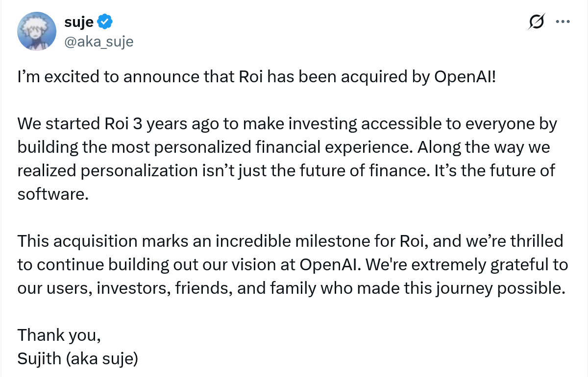Open Grok's context dropdown for the tweet

click(x=536, y=22)
